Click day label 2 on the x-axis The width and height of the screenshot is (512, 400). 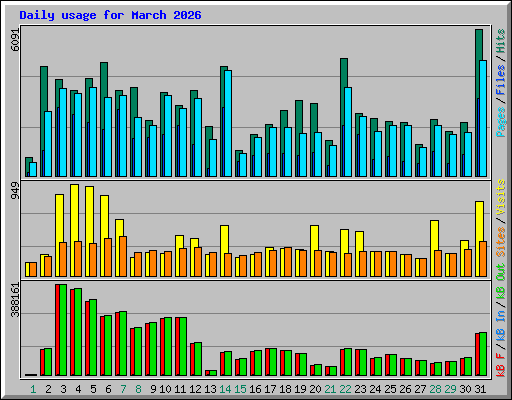point(48,389)
